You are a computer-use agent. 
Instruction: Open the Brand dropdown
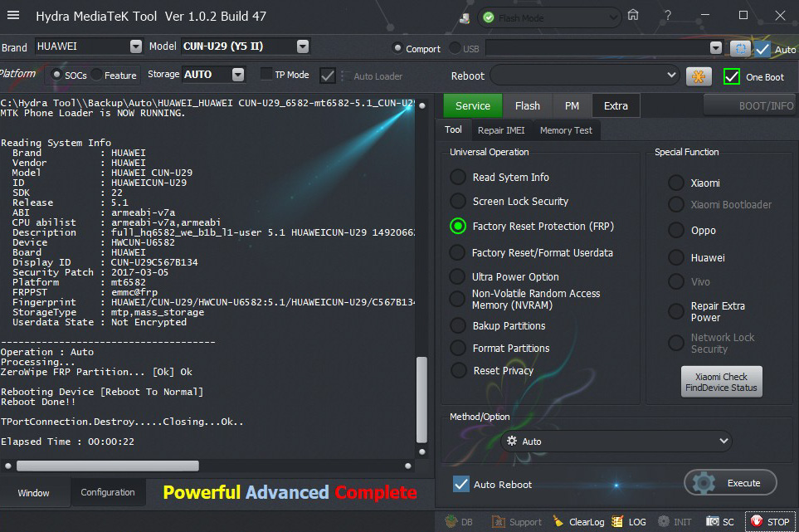136,46
